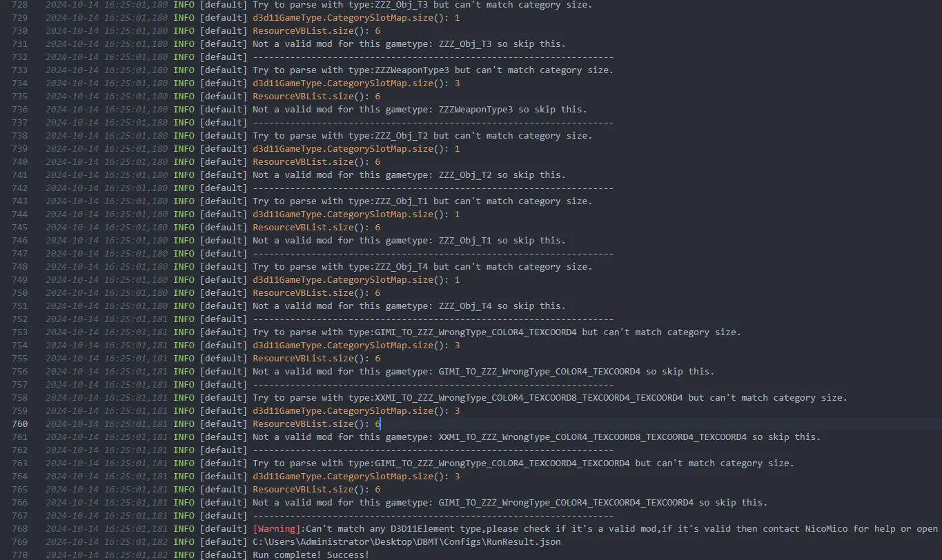Click 'Not a valid mod' line for ZZZ_Obj_T1
Screen dimensions: 942x560
409,241
